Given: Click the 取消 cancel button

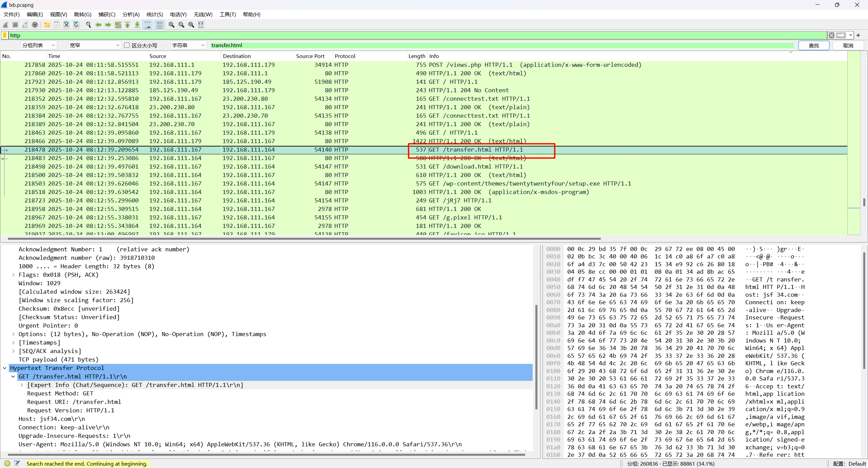Looking at the screenshot, I should click(x=848, y=45).
